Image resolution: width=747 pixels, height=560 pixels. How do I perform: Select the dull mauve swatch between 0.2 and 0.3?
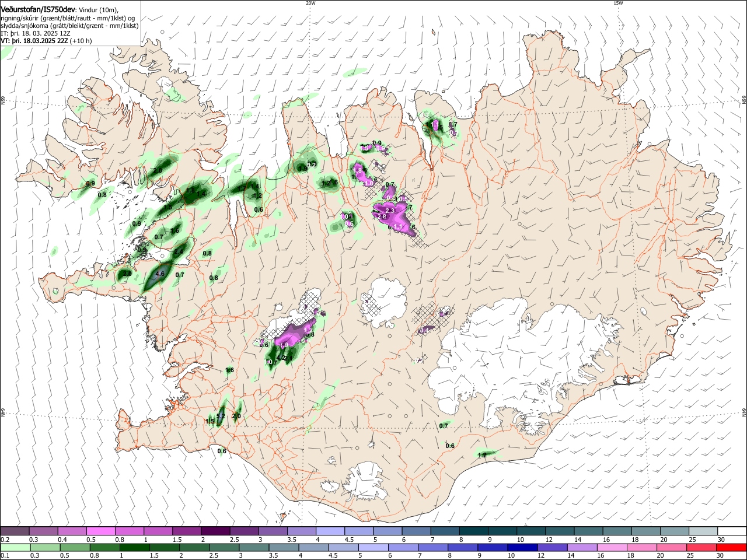15,531
